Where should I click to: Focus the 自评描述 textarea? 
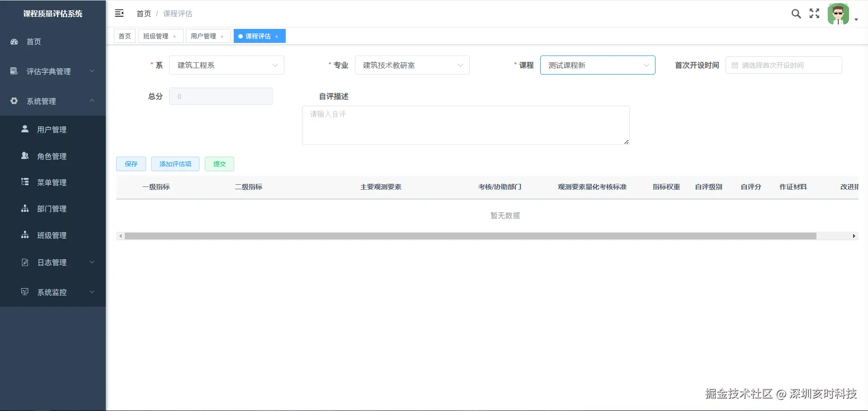(x=466, y=125)
